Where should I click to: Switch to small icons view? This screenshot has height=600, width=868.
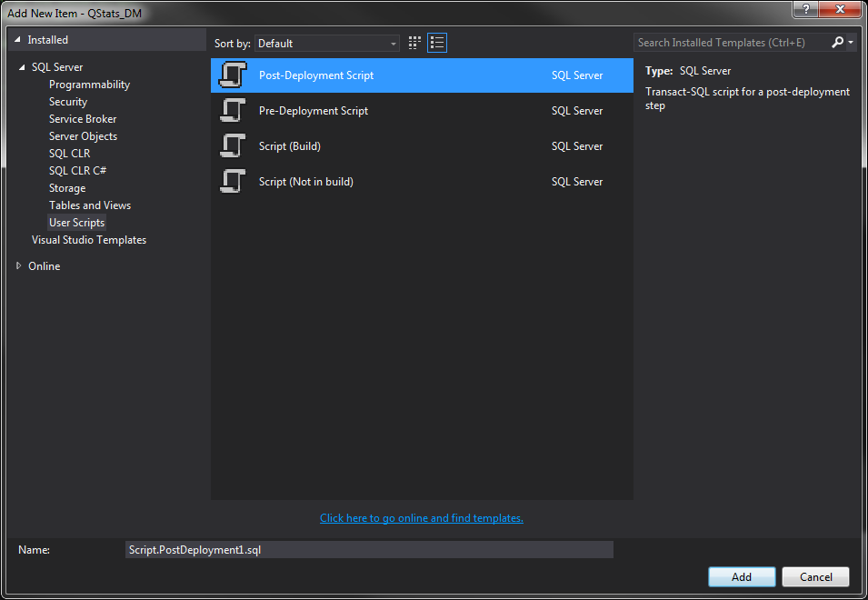coord(415,43)
